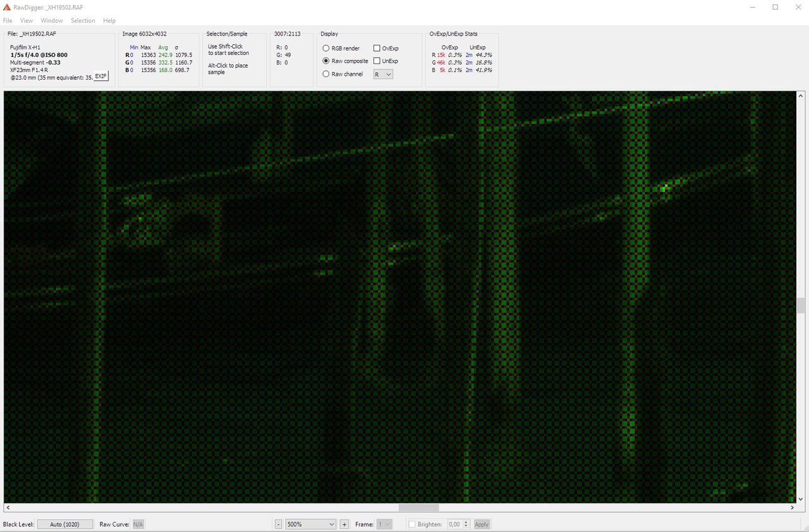Image resolution: width=809 pixels, height=532 pixels.
Task: Click the Raw Curve N/A button
Action: 138,524
